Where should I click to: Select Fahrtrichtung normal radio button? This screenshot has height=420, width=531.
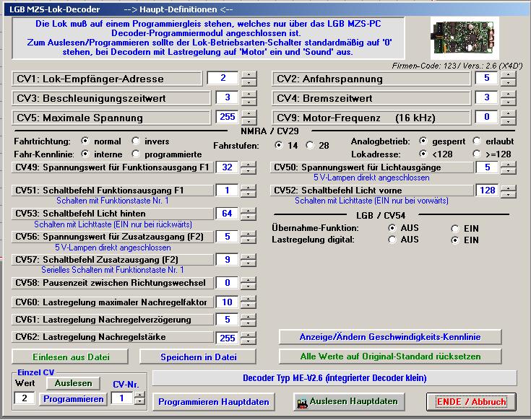point(85,141)
